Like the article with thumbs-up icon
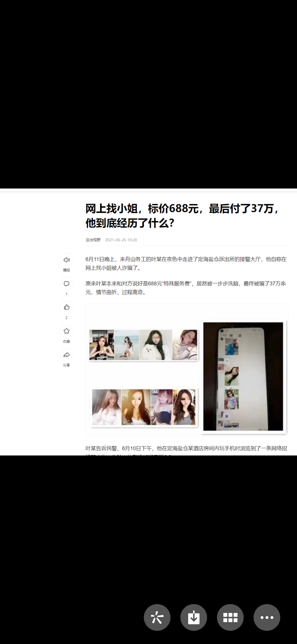 (67, 307)
